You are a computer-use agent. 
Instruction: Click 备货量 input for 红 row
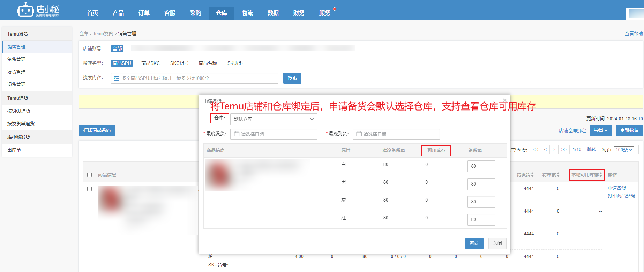[x=481, y=220]
